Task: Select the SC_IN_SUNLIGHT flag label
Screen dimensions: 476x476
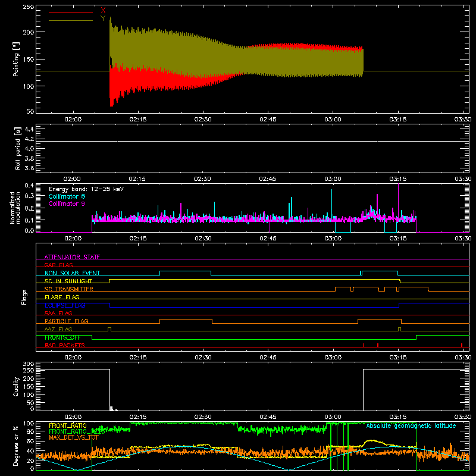Action: point(68,281)
